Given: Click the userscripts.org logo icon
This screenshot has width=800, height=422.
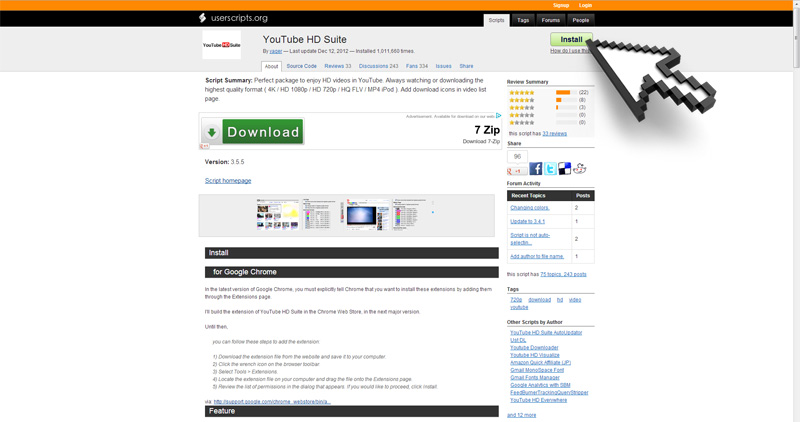Looking at the screenshot, I should (203, 18).
